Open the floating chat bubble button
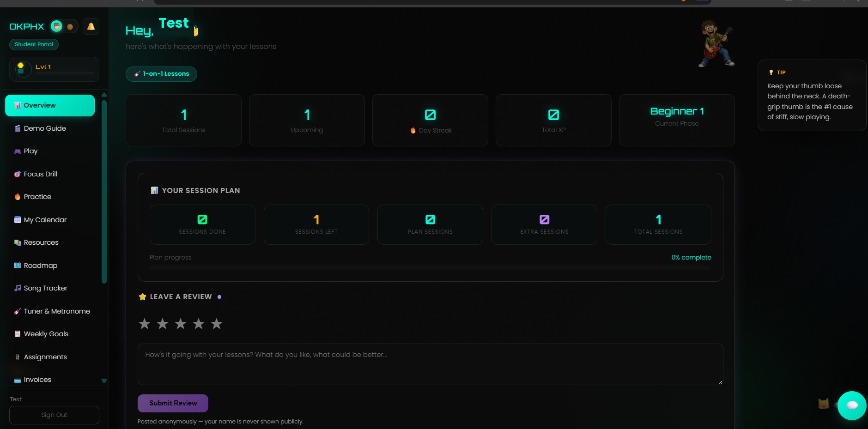 [x=852, y=405]
